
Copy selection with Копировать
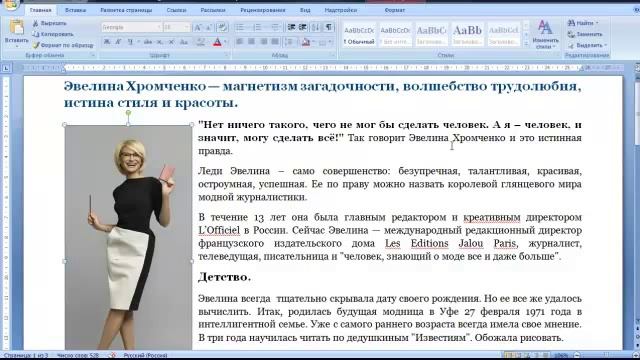tap(53, 34)
